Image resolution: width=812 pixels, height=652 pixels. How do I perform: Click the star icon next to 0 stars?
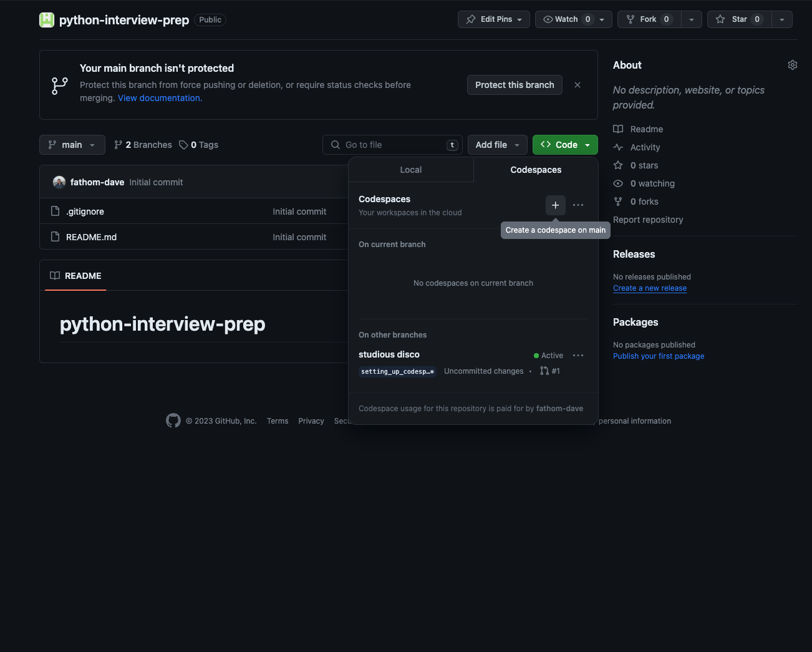[x=618, y=165]
